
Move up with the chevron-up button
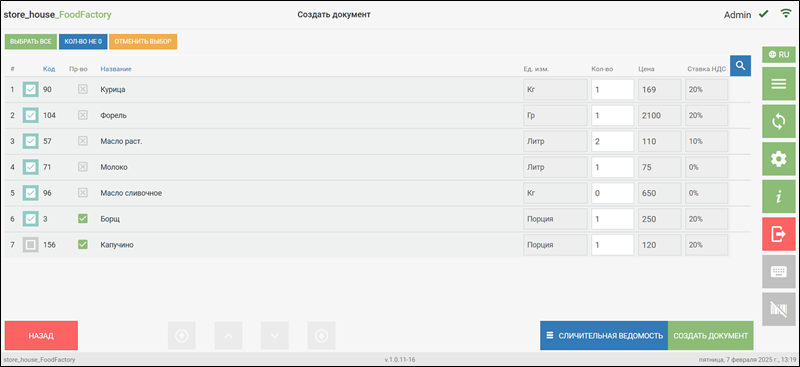(x=229, y=335)
